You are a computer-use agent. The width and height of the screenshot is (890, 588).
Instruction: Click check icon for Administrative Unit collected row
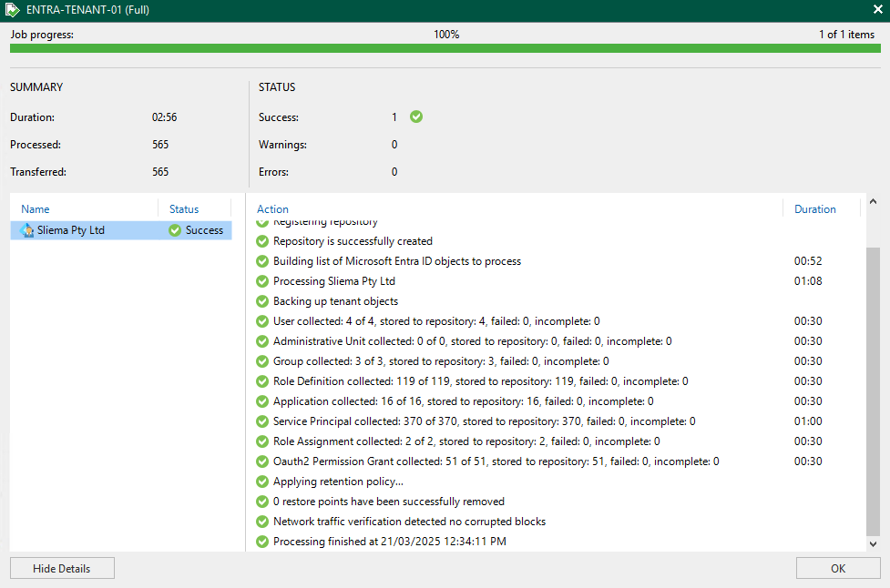(261, 341)
